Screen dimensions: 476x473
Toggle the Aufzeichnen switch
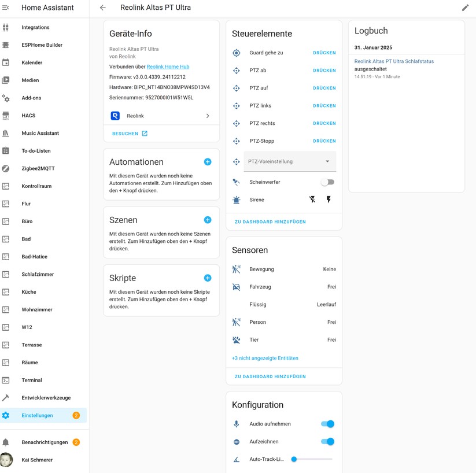coord(327,441)
